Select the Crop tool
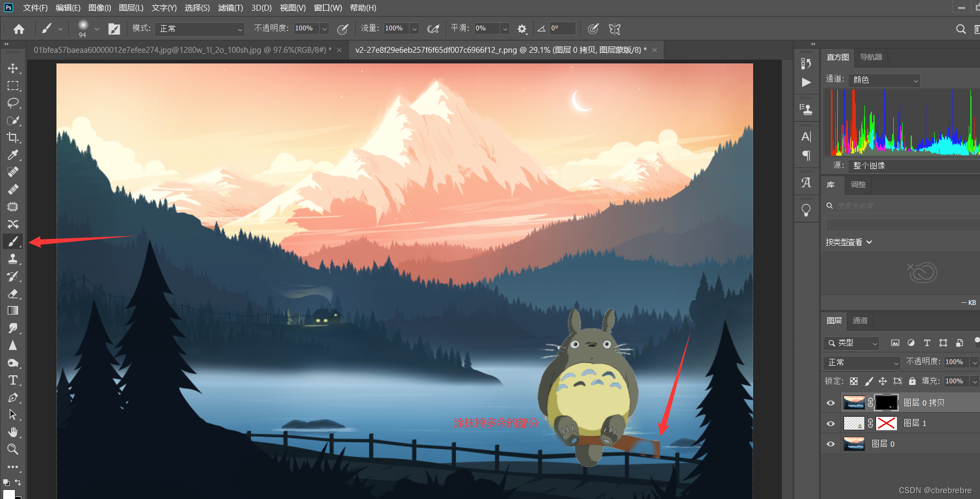The width and height of the screenshot is (980, 499). pos(13,138)
